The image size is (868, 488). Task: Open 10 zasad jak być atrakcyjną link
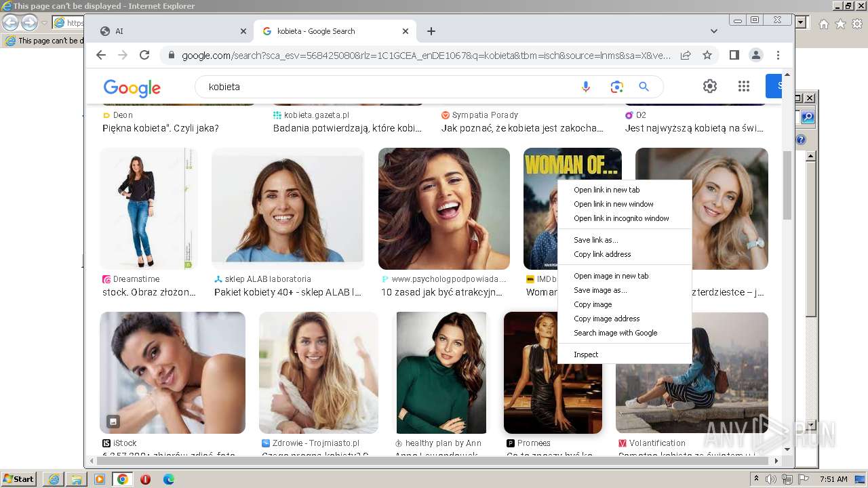[441, 292]
